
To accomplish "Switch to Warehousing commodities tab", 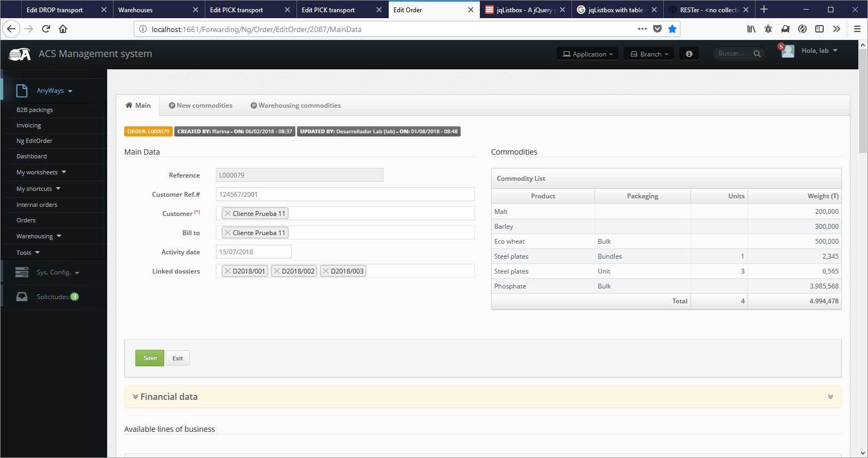I will [295, 105].
